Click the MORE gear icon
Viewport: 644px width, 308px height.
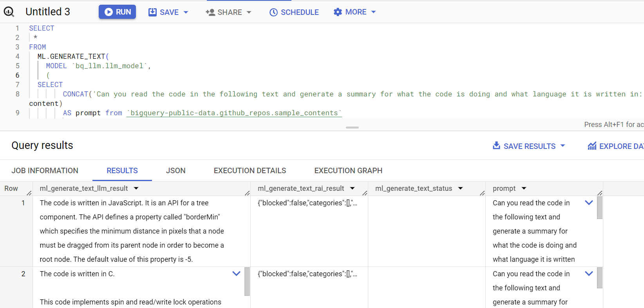click(338, 12)
